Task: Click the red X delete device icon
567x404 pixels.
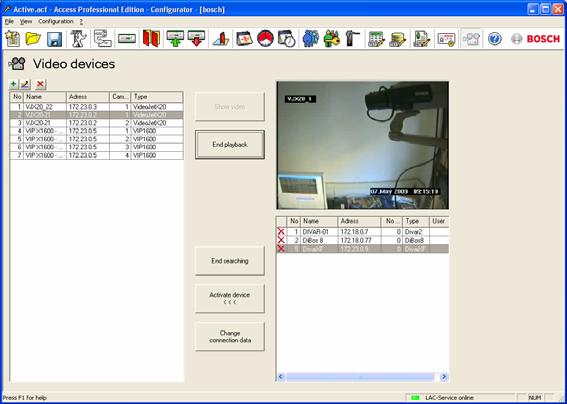Action: [40, 84]
